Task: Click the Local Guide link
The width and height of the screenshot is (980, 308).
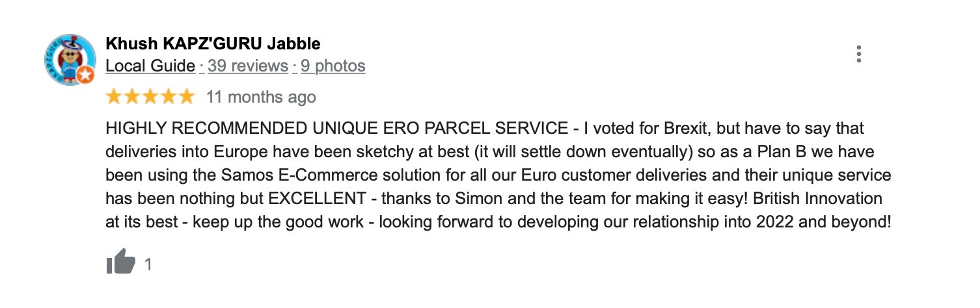Action: (x=150, y=66)
